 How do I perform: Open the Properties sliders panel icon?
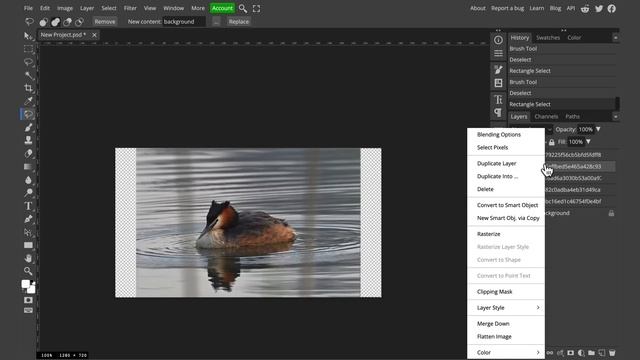coord(498,53)
